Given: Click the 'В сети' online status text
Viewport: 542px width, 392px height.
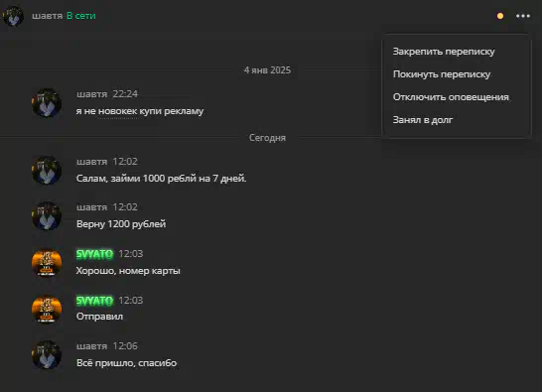Looking at the screenshot, I should point(81,16).
